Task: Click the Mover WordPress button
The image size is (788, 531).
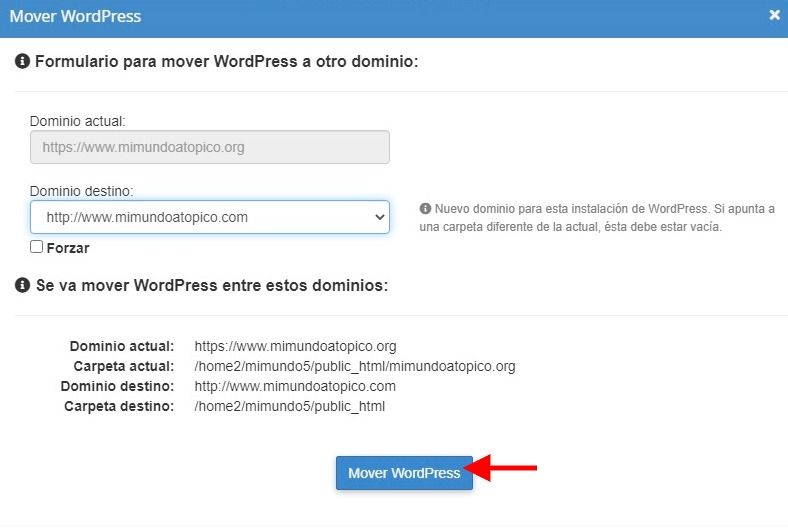Action: coord(404,473)
